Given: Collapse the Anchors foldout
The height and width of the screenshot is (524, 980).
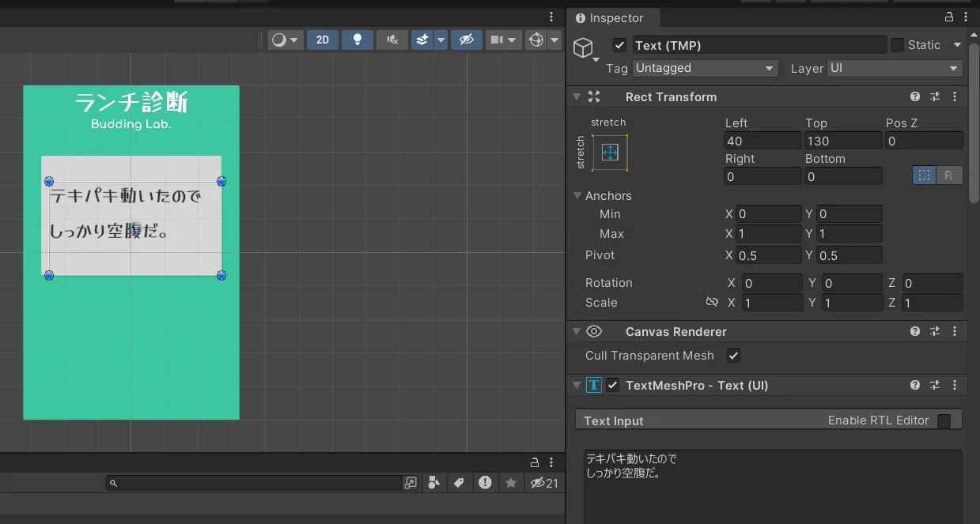Looking at the screenshot, I should 577,195.
